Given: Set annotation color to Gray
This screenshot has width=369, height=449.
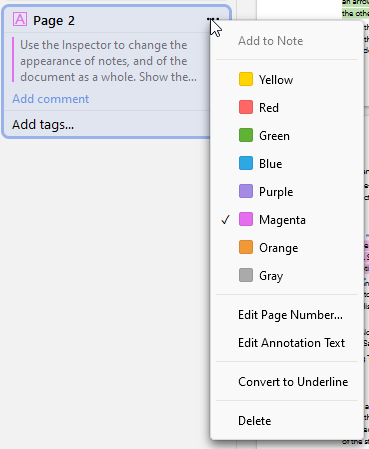Looking at the screenshot, I should click(287, 276).
